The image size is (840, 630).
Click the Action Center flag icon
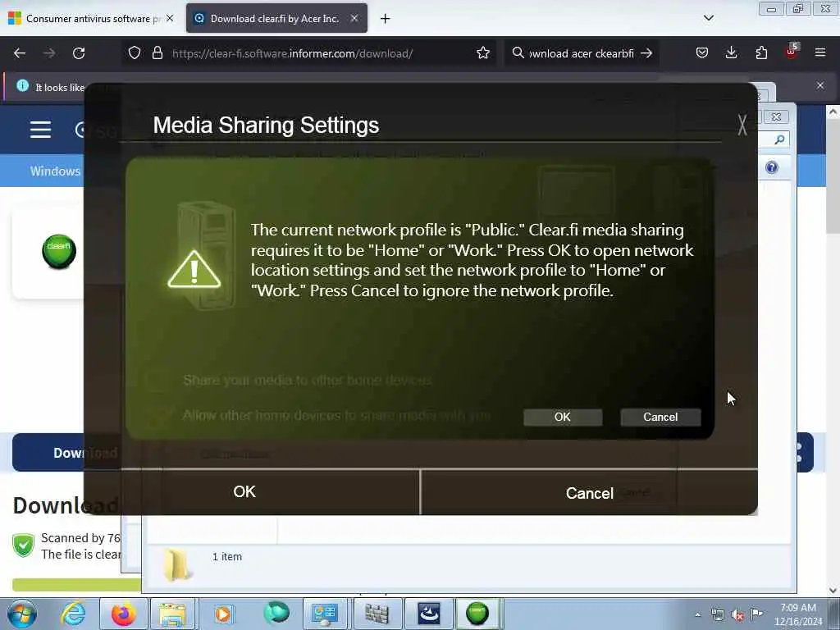pos(757,614)
